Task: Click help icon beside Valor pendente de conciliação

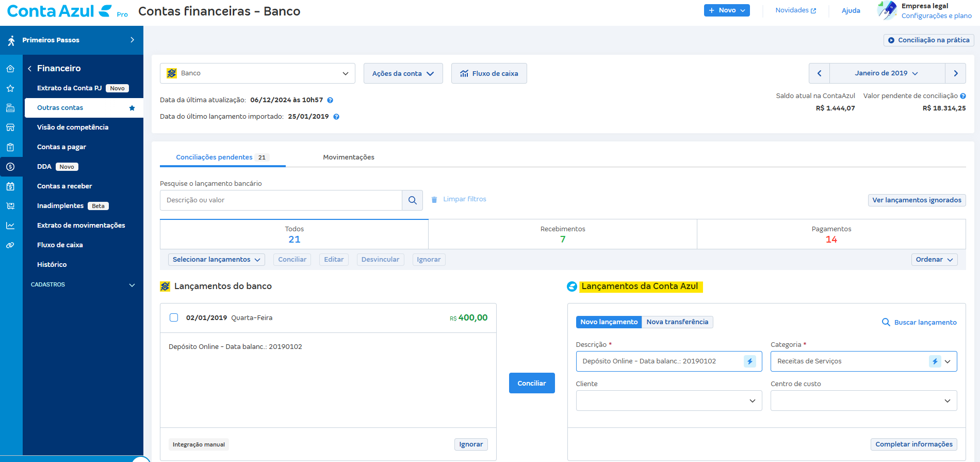Action: pos(963,96)
